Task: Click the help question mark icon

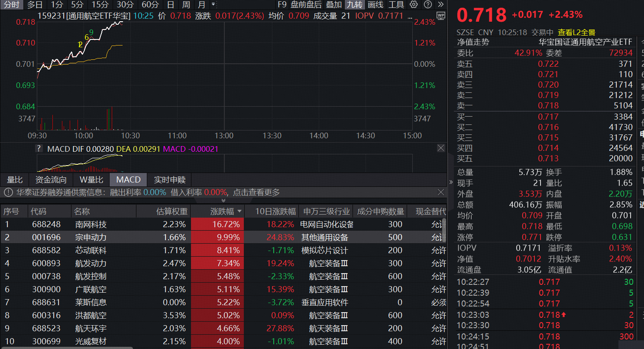Action: tap(428, 5)
